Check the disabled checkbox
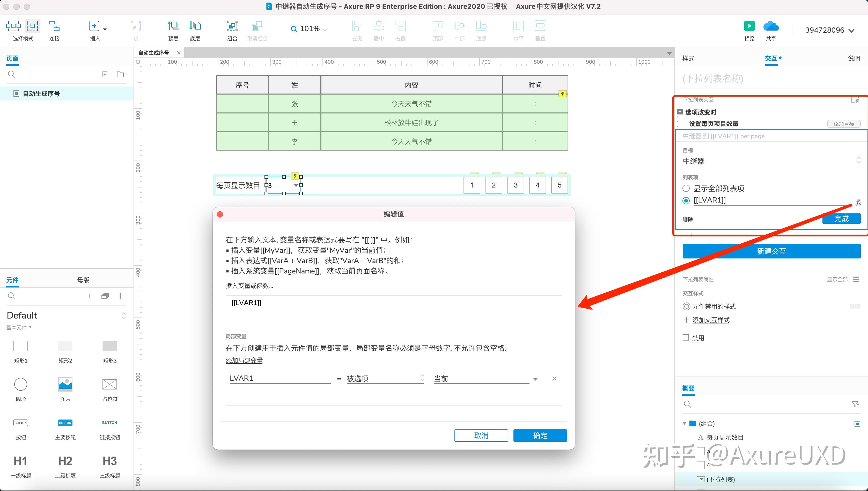The image size is (868, 491). 686,338
